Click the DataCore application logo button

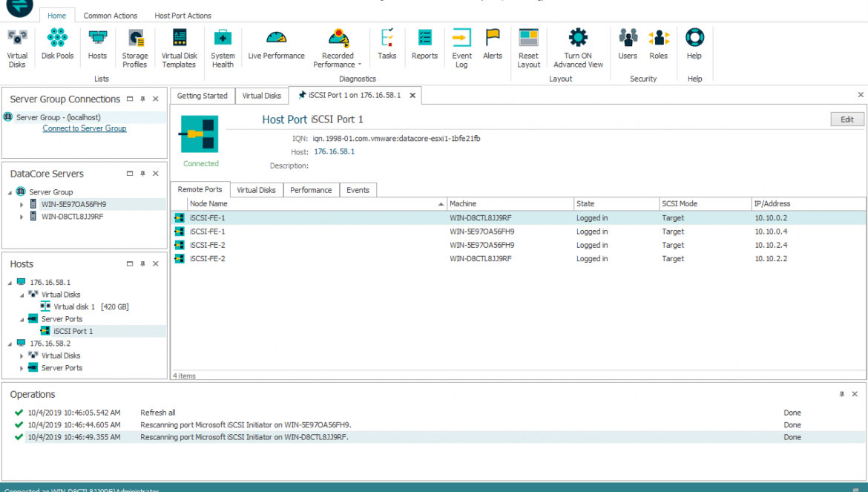click(x=19, y=7)
